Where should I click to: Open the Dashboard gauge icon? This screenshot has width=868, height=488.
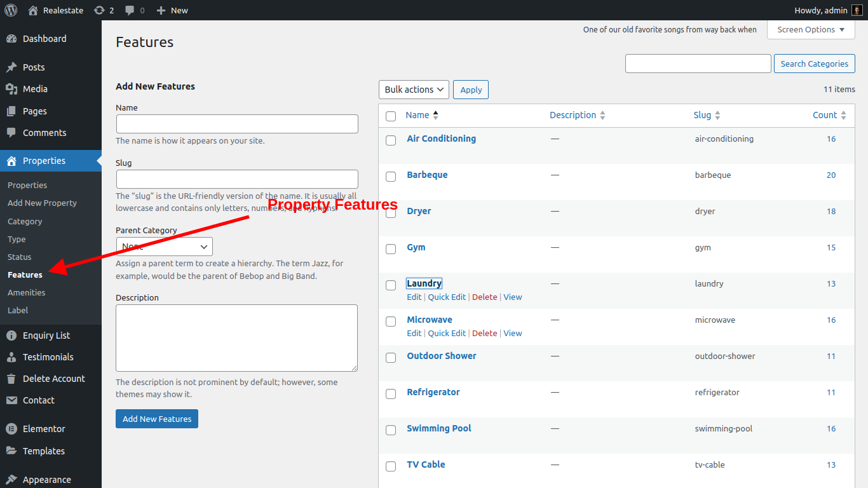point(11,39)
